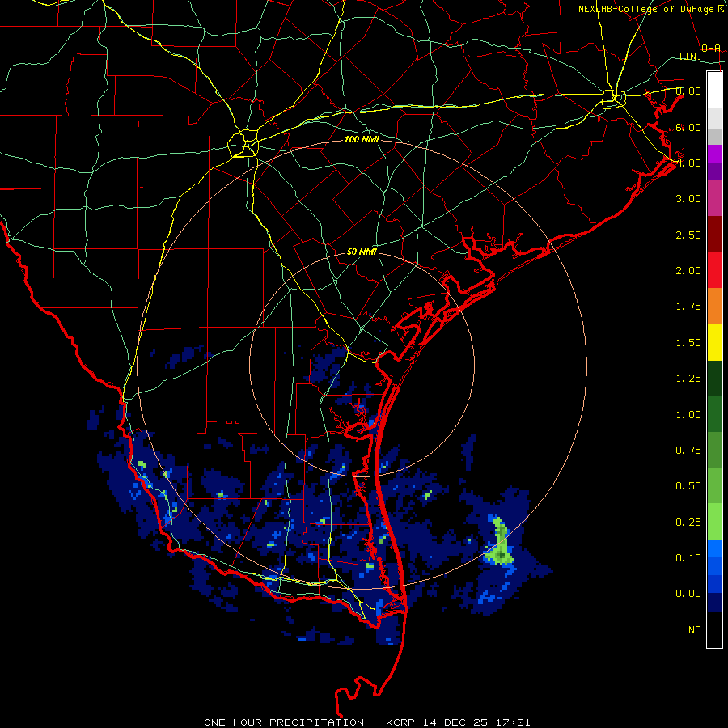Select the 0.75 legend label

688,451
